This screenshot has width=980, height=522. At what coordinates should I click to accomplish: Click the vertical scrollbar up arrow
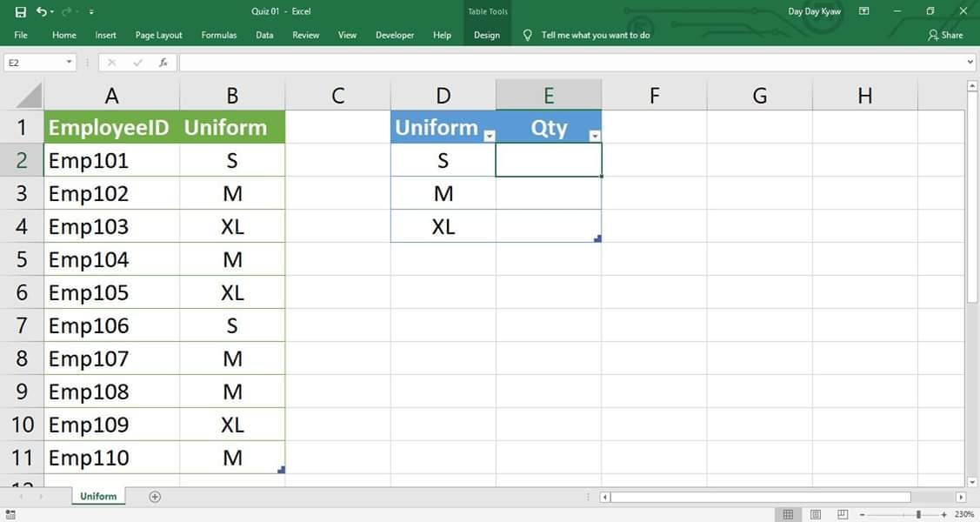tap(972, 85)
